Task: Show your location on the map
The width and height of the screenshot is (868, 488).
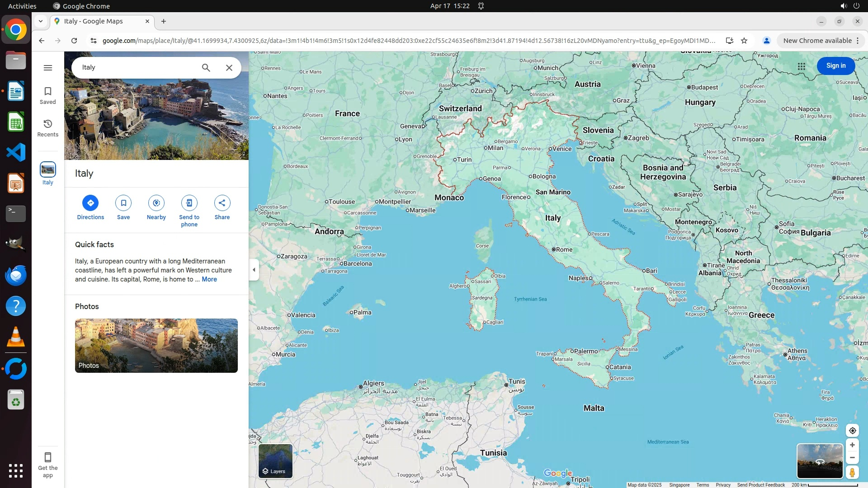Action: coord(852,431)
